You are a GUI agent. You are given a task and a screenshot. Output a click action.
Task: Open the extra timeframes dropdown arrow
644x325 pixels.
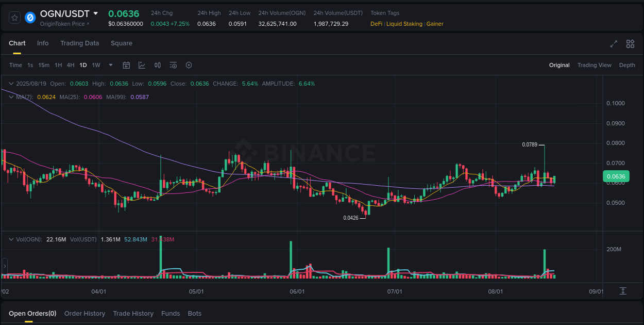tap(110, 65)
